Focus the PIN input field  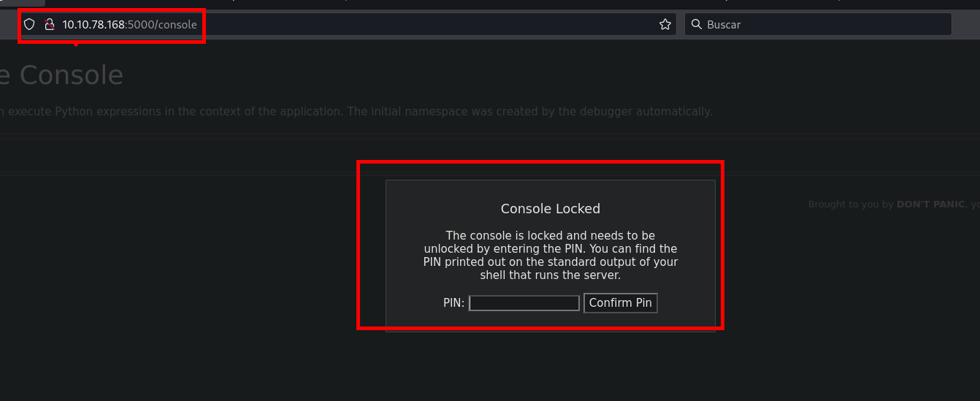(x=524, y=302)
